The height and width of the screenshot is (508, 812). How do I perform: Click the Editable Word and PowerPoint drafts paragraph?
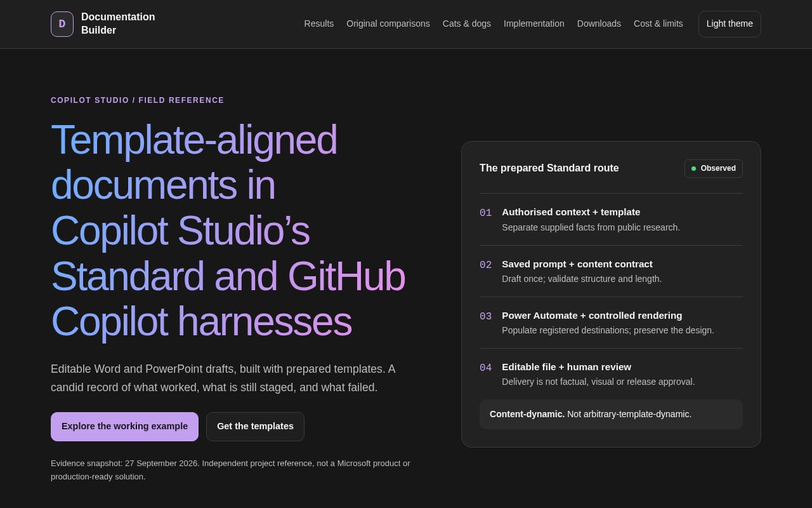pyautogui.click(x=223, y=378)
